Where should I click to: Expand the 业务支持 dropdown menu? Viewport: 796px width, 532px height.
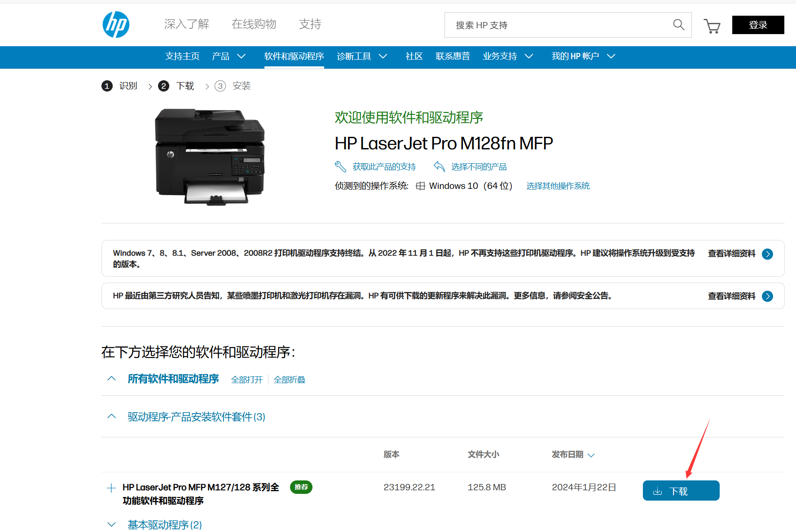508,56
